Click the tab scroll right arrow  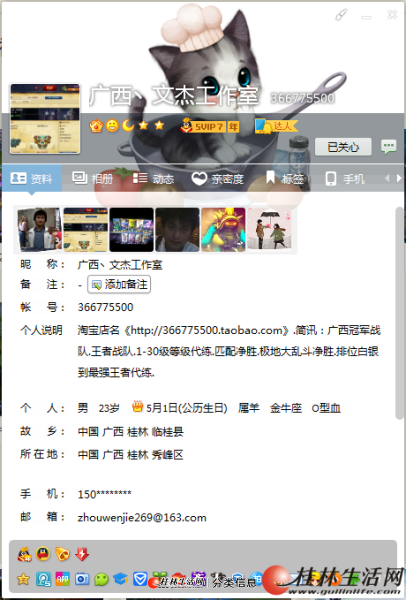click(x=399, y=178)
